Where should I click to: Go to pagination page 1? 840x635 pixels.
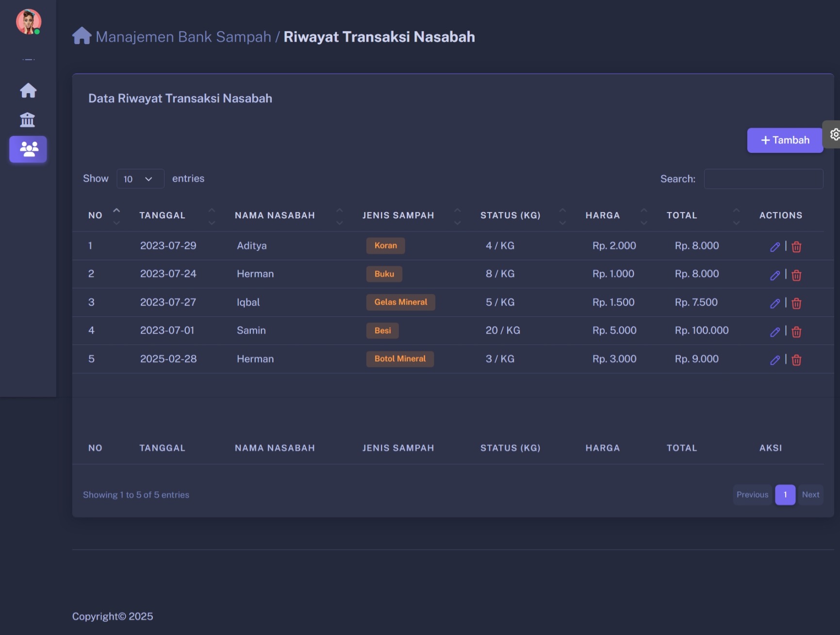[785, 495]
